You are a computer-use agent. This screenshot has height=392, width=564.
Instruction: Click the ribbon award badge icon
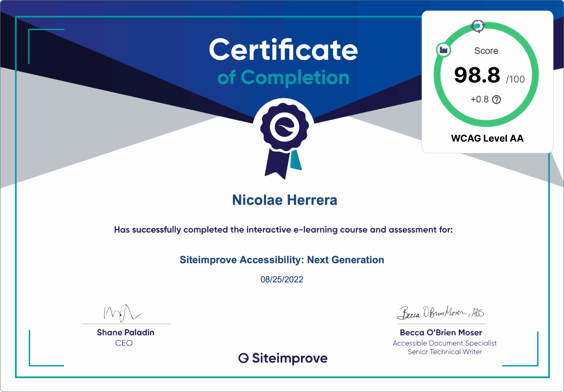pos(284,128)
